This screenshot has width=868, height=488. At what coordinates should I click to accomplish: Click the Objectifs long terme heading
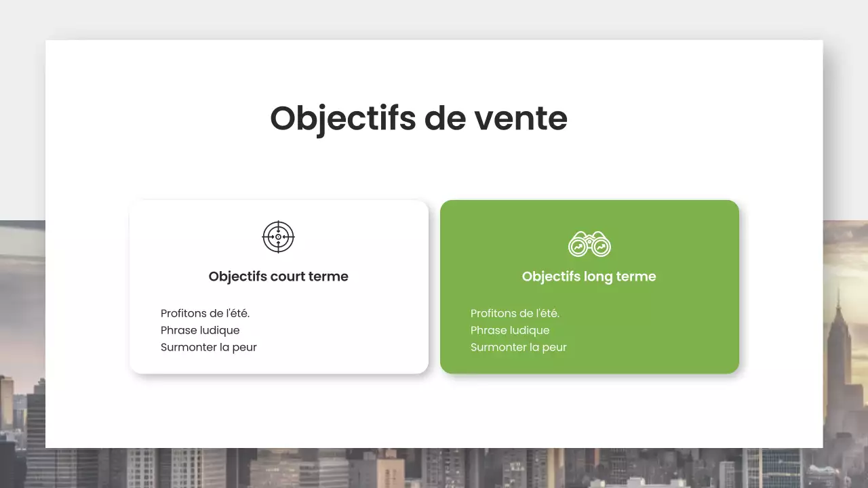(x=589, y=276)
